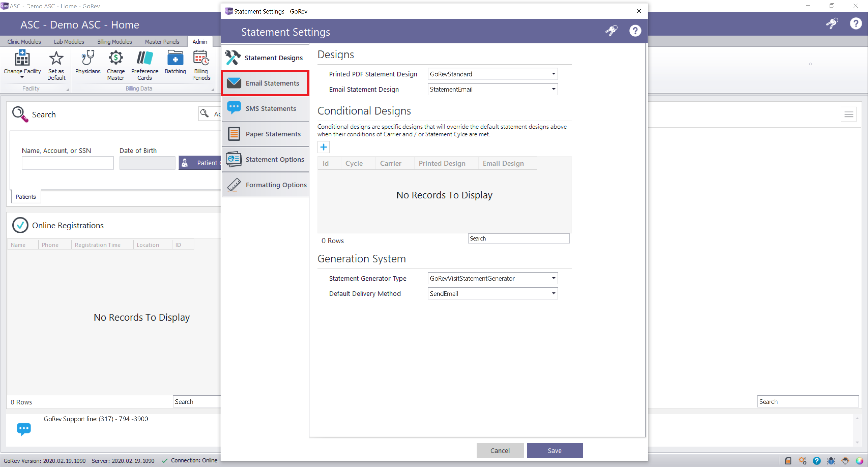Select the Patients tab under search
868x467 pixels.
click(x=26, y=197)
